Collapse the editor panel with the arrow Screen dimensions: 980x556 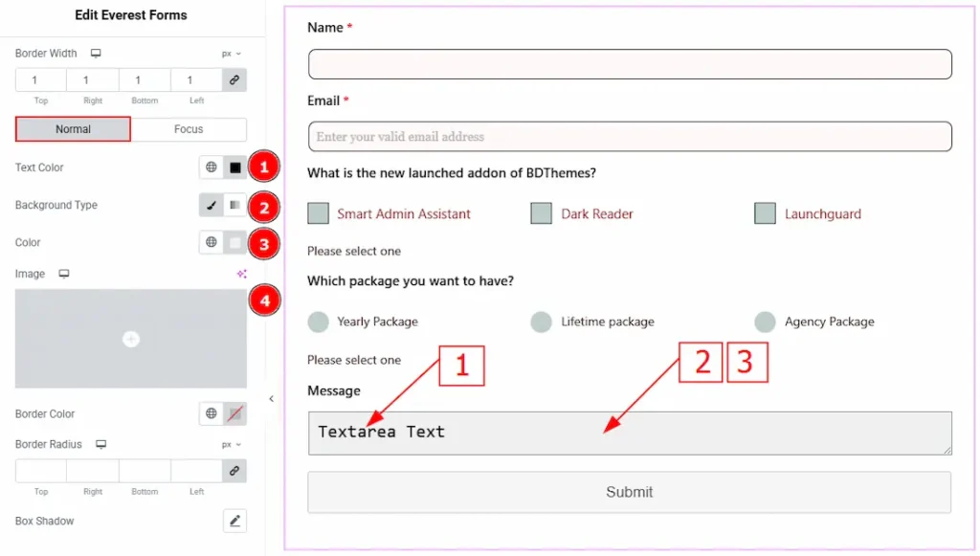271,399
